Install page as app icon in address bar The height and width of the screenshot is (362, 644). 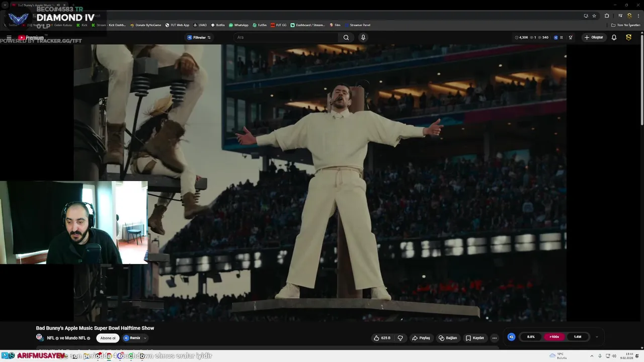point(586,16)
